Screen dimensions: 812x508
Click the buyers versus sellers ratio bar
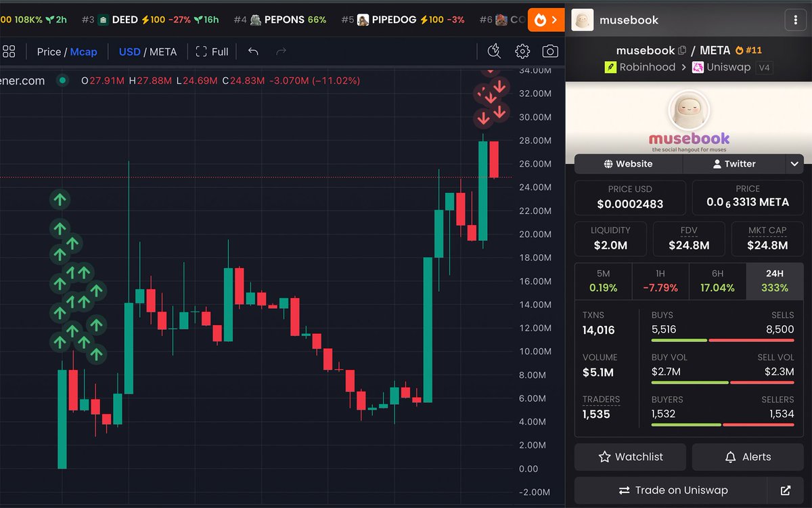[723, 425]
